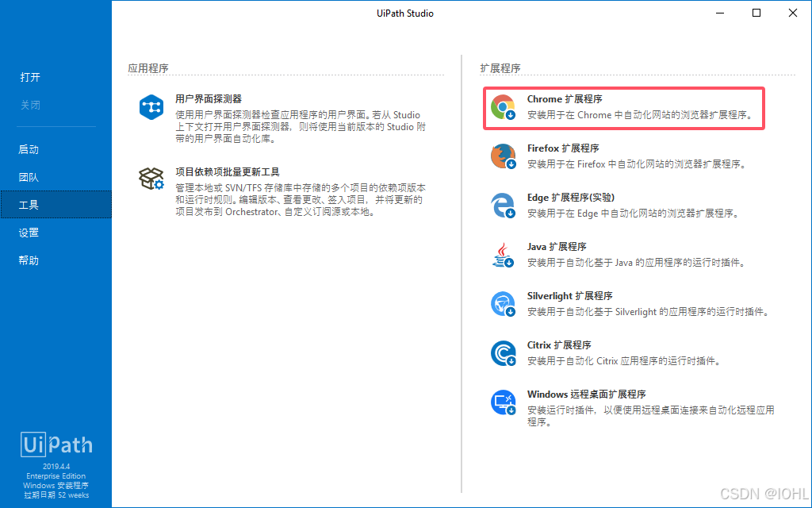Viewport: 812px width, 508px height.
Task: Click the UiPath logo in sidebar
Action: click(56, 444)
